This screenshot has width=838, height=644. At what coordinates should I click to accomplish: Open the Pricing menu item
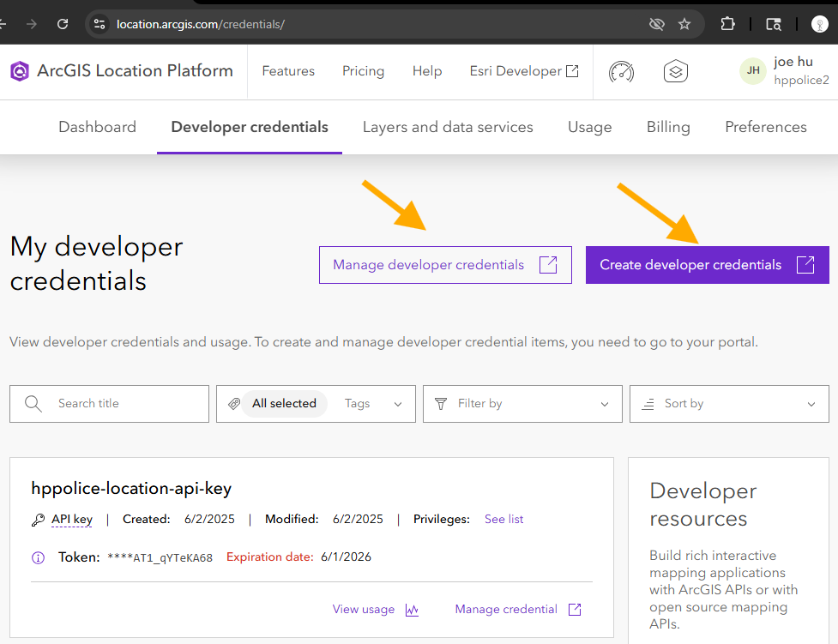pos(364,71)
